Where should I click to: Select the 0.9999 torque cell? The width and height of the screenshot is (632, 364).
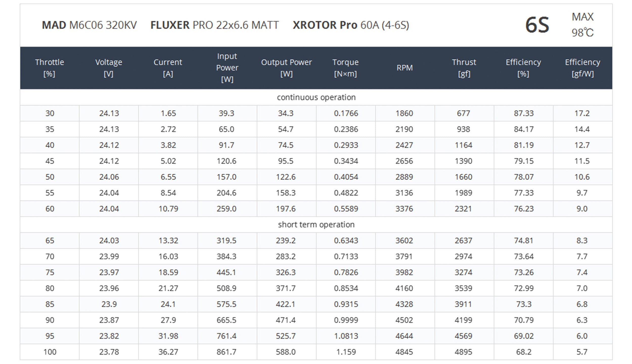346,320
